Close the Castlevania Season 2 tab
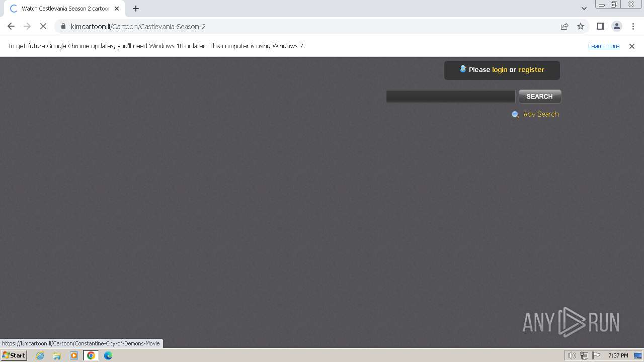644x362 pixels. pyautogui.click(x=117, y=9)
